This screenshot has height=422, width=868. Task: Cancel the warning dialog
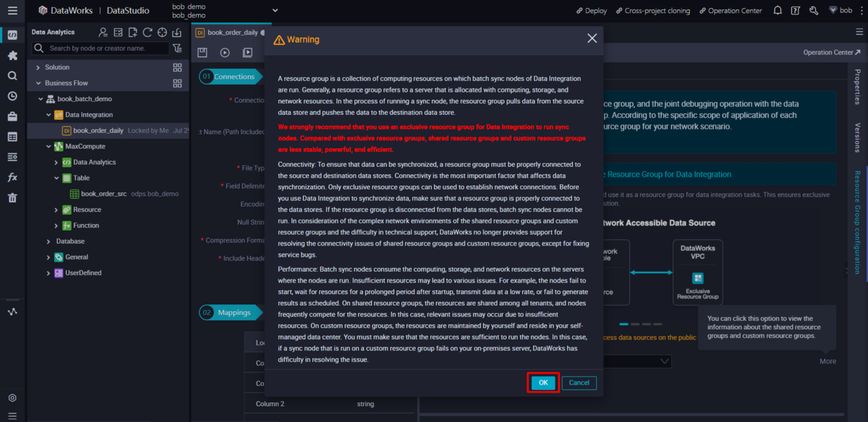pos(579,382)
